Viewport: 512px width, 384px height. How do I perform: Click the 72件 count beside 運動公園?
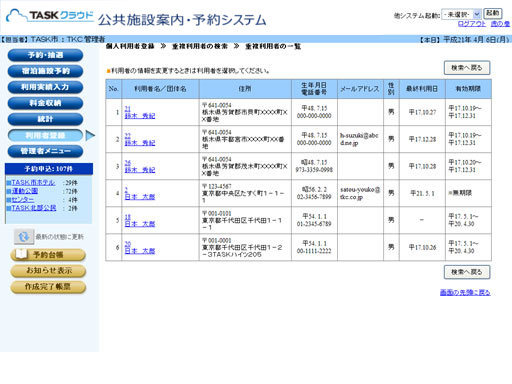[71, 191]
